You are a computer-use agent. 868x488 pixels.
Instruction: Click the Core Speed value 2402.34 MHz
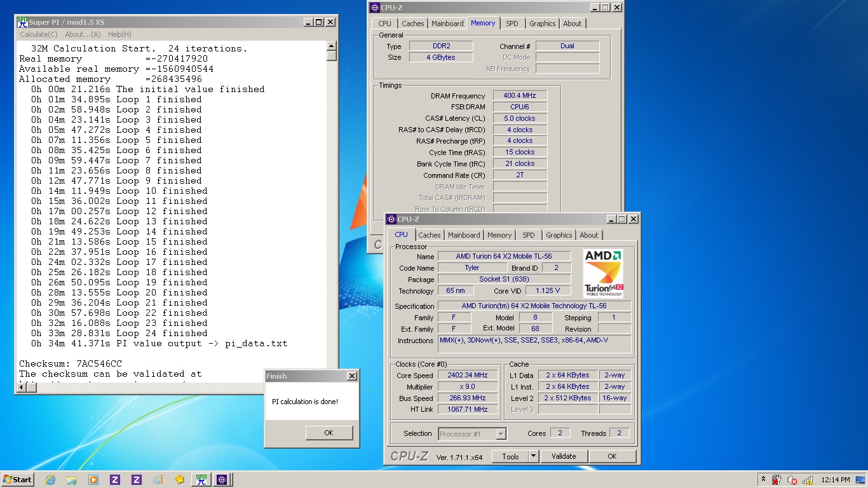coord(468,375)
